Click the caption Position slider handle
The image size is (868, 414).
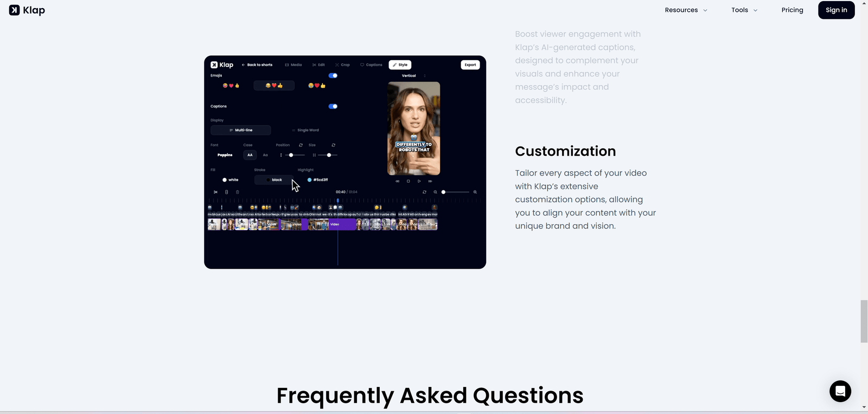[291, 155]
